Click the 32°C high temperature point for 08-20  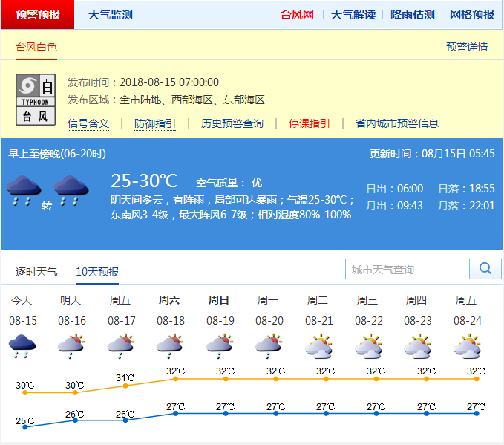[275, 379]
